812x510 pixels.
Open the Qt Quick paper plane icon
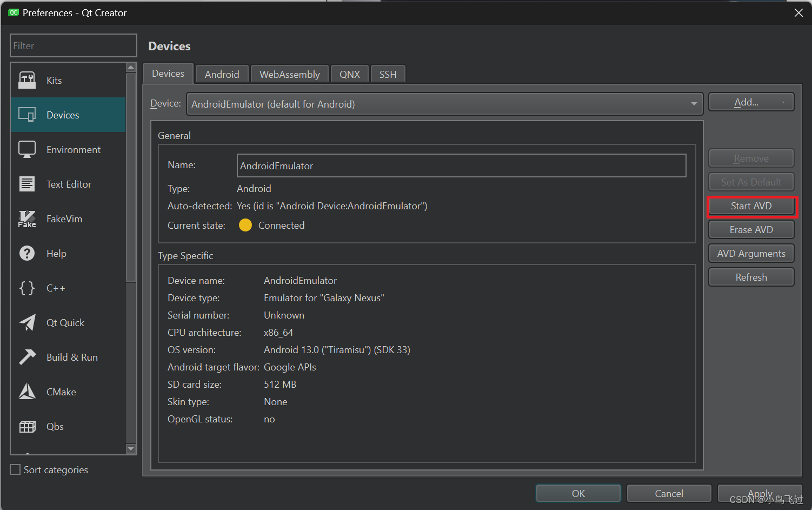pyautogui.click(x=27, y=322)
